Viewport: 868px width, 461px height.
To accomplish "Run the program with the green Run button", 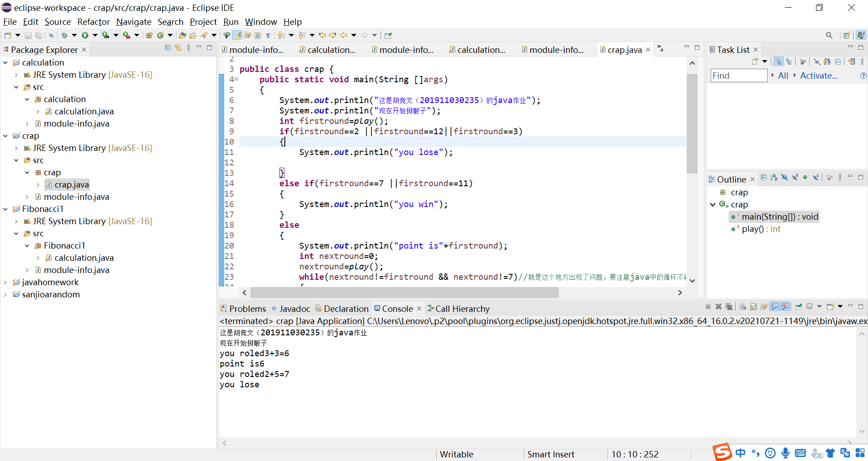I will click(85, 35).
